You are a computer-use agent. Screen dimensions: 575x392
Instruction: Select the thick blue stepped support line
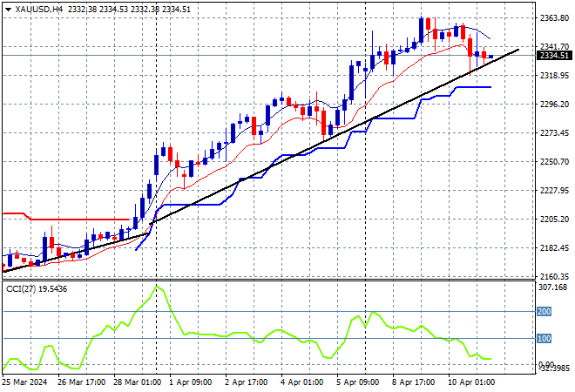coord(315,148)
